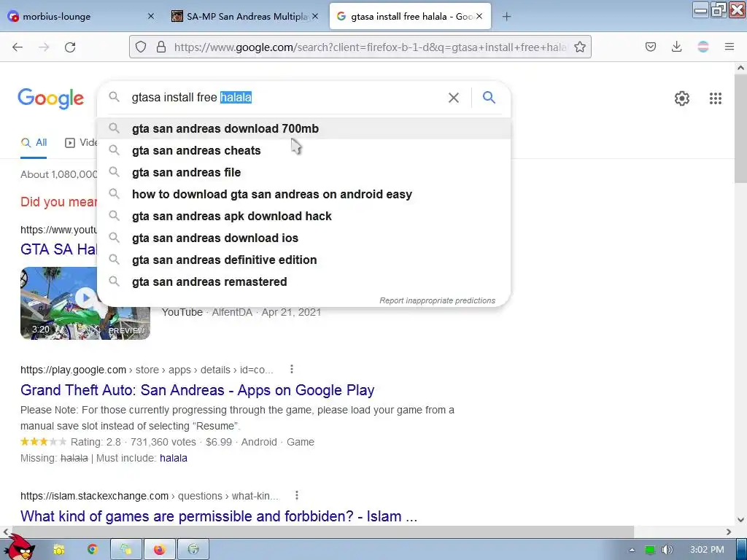Show hidden system tray icons
The width and height of the screenshot is (747, 560).
point(632,550)
